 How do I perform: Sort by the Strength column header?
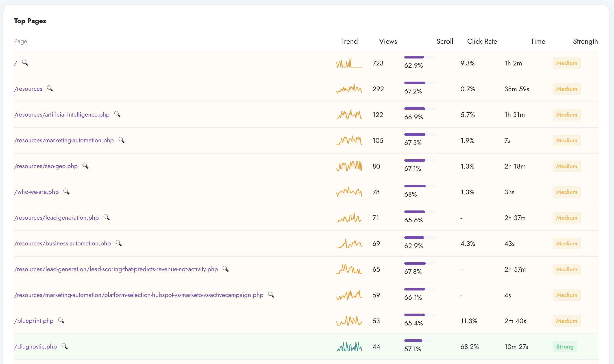[x=585, y=41]
